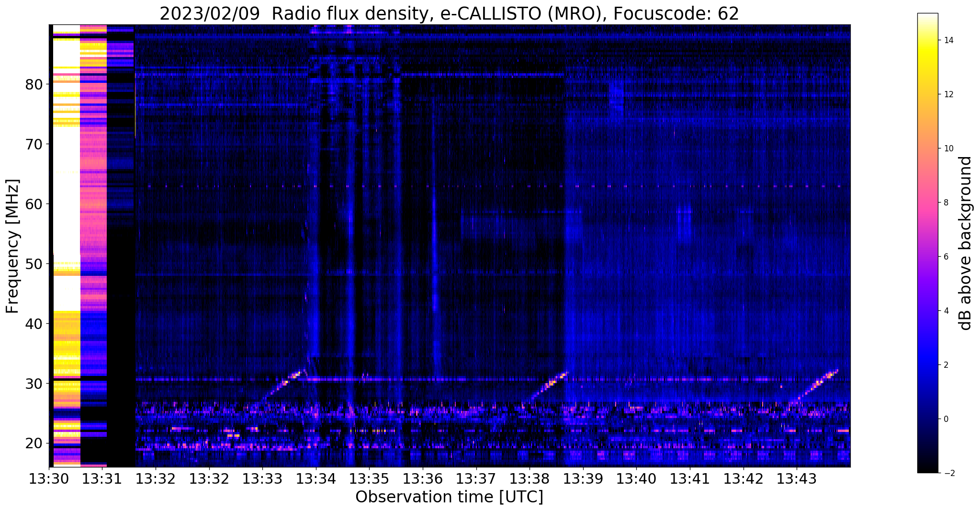Click the 30 MHz frequency tick label

(x=34, y=384)
